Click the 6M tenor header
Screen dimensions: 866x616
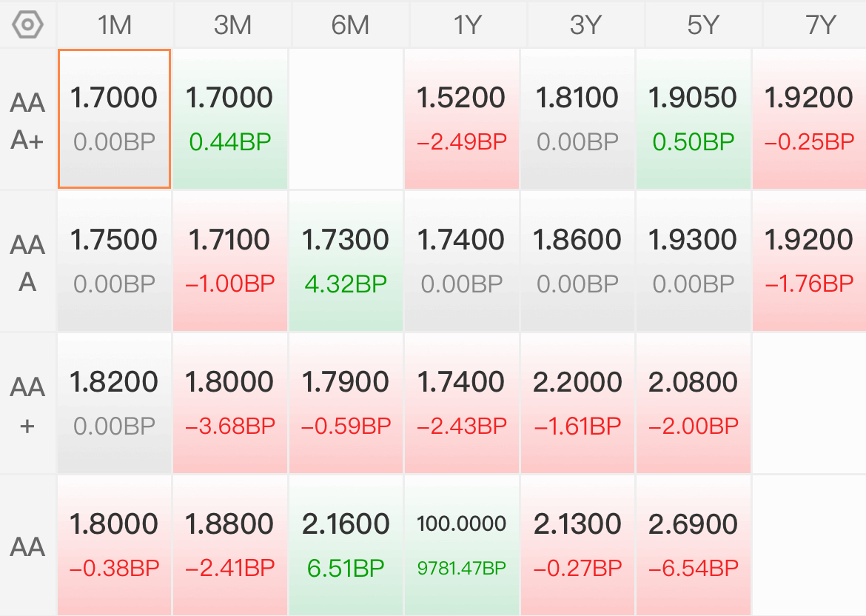point(350,25)
